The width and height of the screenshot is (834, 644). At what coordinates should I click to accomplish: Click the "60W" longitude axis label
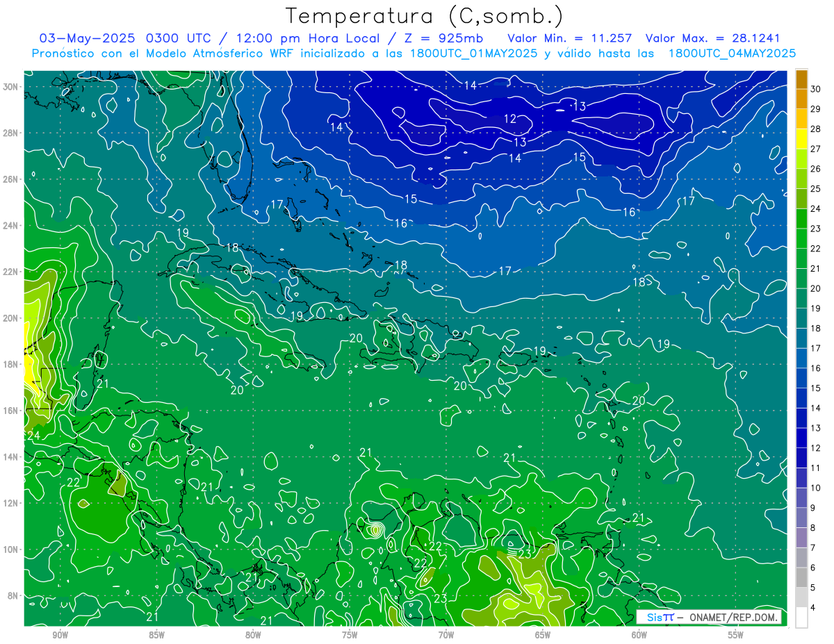tap(639, 634)
